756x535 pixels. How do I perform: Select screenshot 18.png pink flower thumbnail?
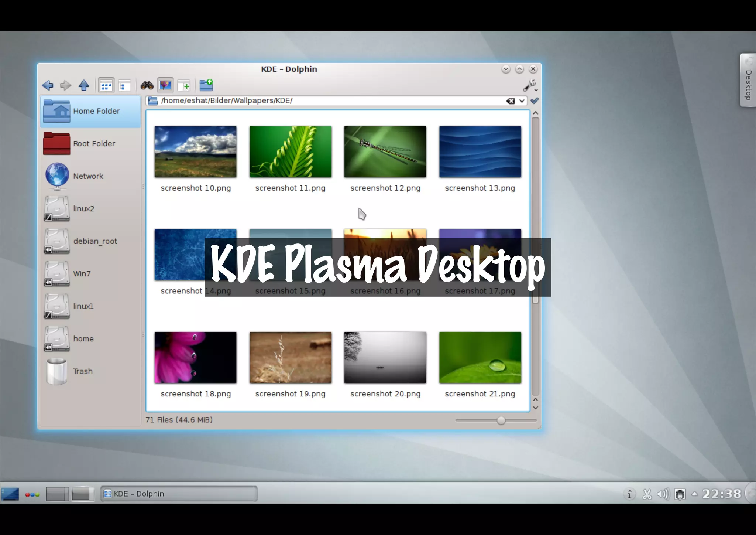(196, 357)
